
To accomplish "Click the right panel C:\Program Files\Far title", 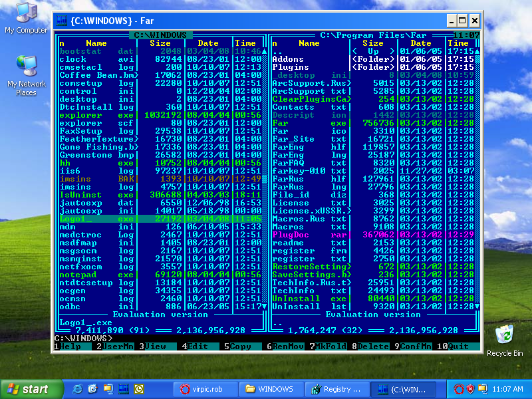I will 373,35.
